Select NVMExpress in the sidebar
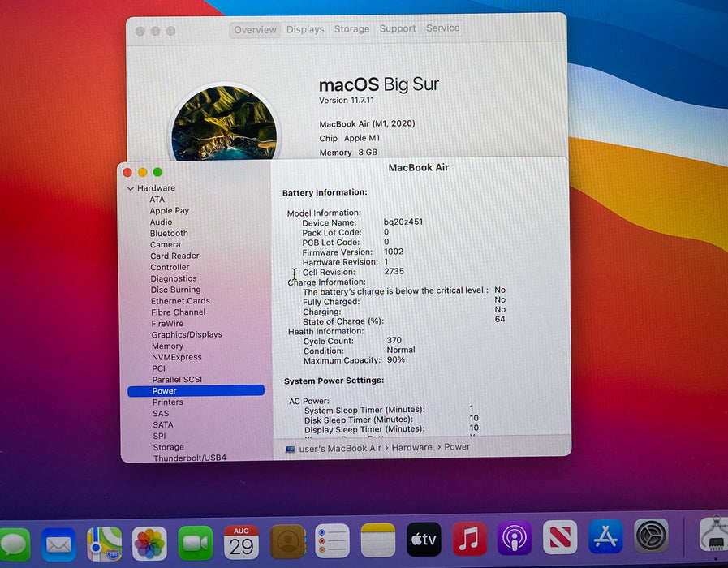This screenshot has width=728, height=568. [176, 357]
